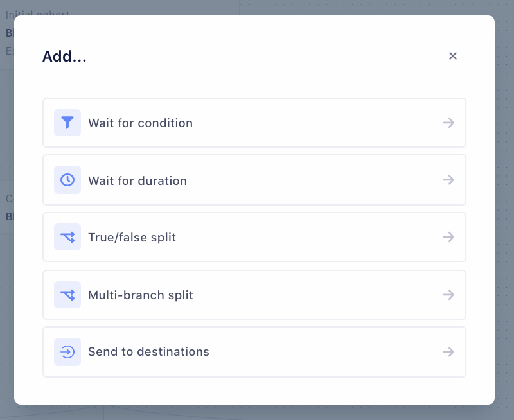Pick the "True/false split" label
Viewport: 514px width, 420px height.
[132, 238]
